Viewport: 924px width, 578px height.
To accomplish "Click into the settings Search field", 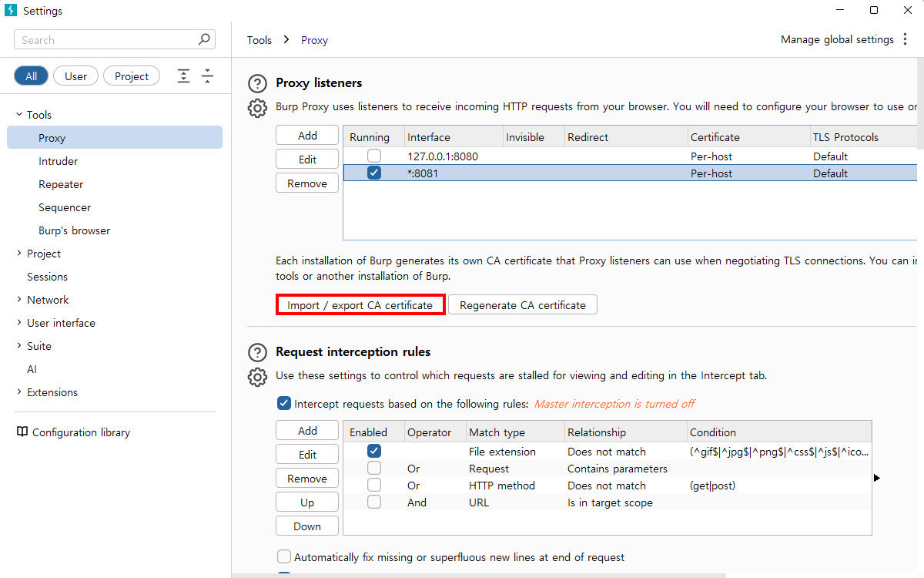I will pos(108,40).
